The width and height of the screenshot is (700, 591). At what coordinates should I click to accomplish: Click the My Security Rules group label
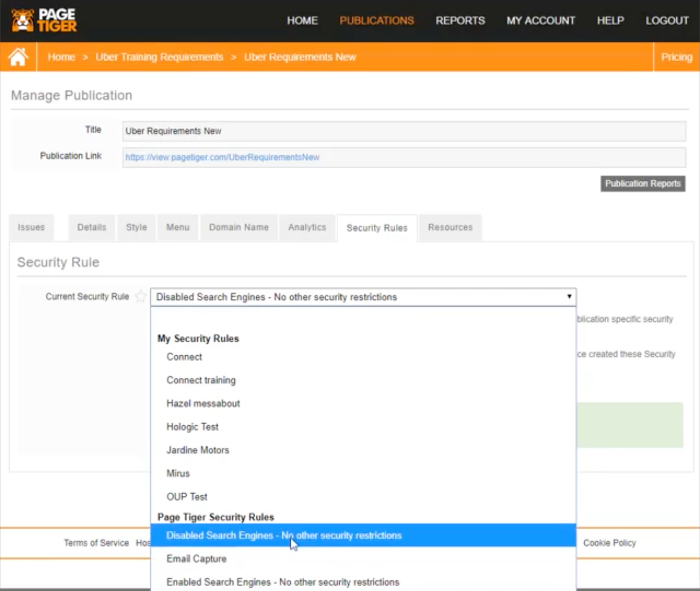(198, 338)
